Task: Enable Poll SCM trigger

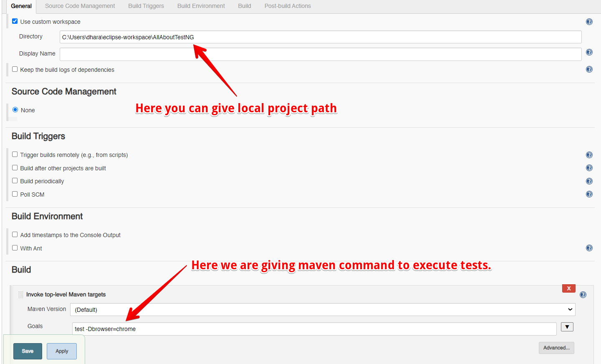Action: coord(15,194)
